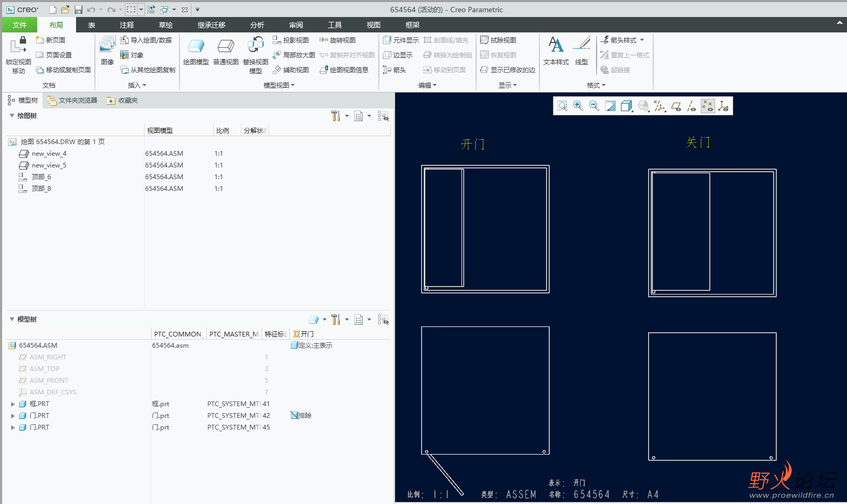Switch to the 框架 ribbon tab

[x=413, y=25]
